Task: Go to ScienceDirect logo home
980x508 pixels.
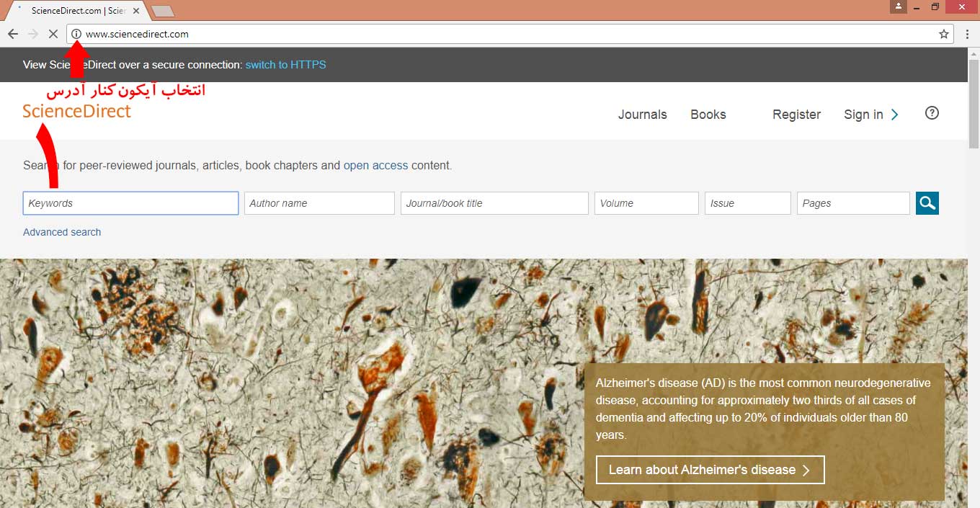Action: (76, 111)
